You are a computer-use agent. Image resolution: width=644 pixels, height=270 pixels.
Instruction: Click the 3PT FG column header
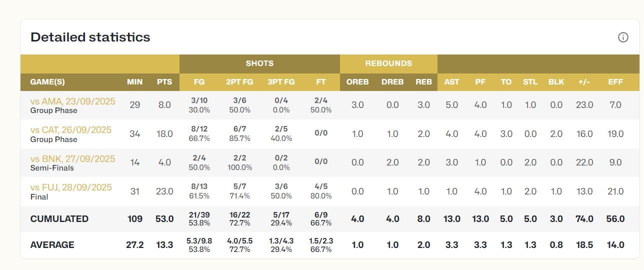(x=281, y=82)
